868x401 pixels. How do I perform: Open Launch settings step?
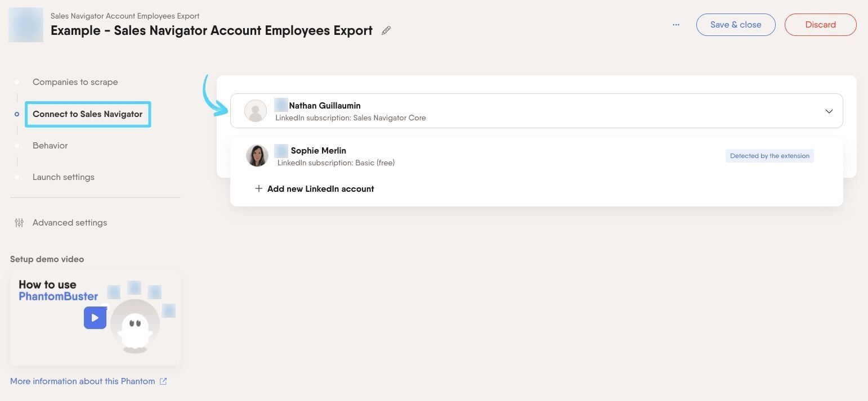[x=64, y=177]
